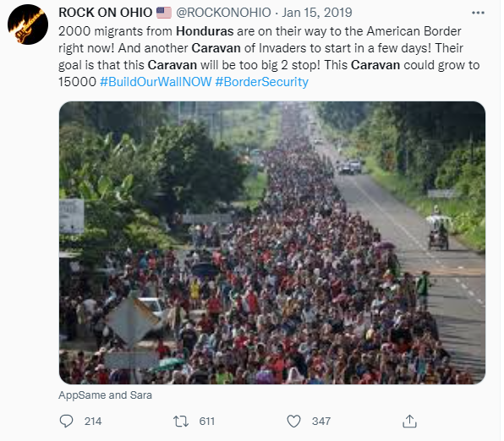Click the tweet text mentioning 15000

(77, 82)
